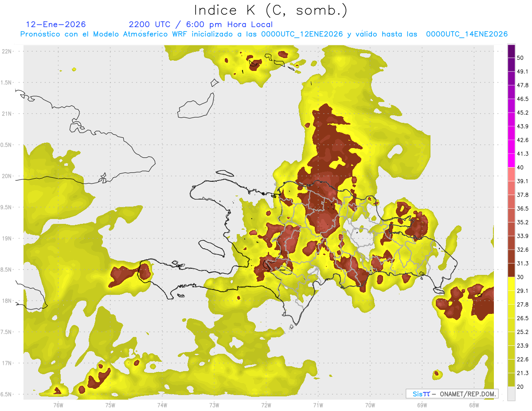Click the magenta swatch between 40 and 41.3
Image resolution: width=532 pixels, height=411 pixels.
(512, 160)
